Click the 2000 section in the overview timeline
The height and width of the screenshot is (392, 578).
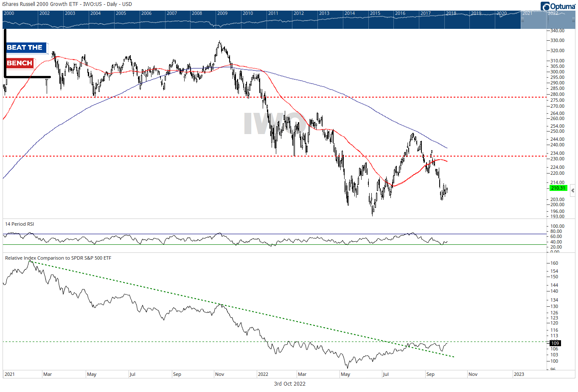pyautogui.click(x=20, y=20)
